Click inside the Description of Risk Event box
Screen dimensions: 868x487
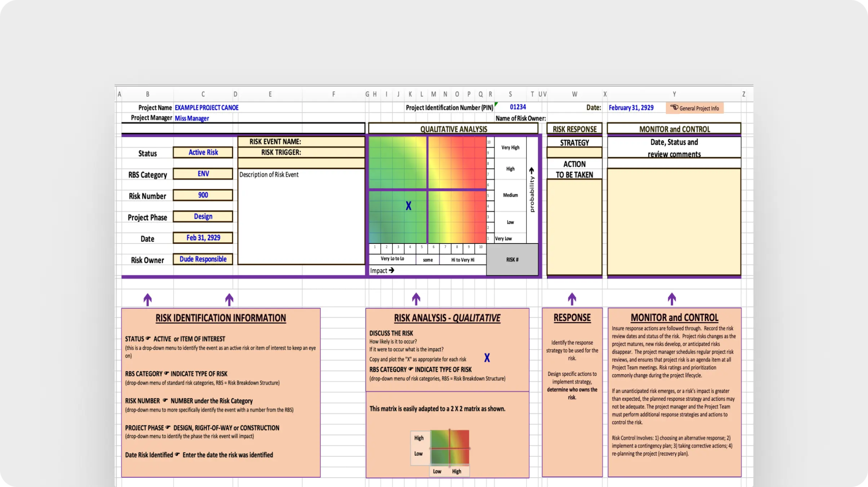click(301, 216)
